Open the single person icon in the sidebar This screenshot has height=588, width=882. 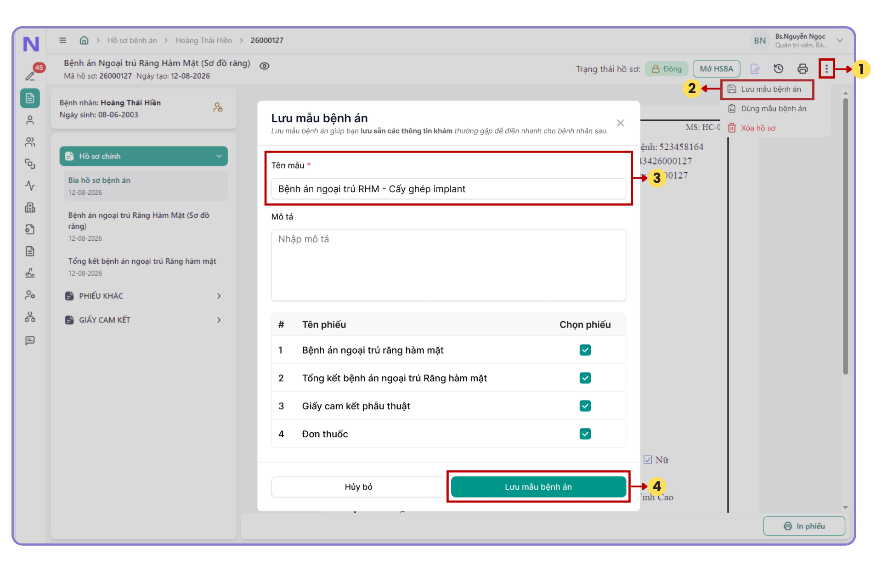click(30, 120)
